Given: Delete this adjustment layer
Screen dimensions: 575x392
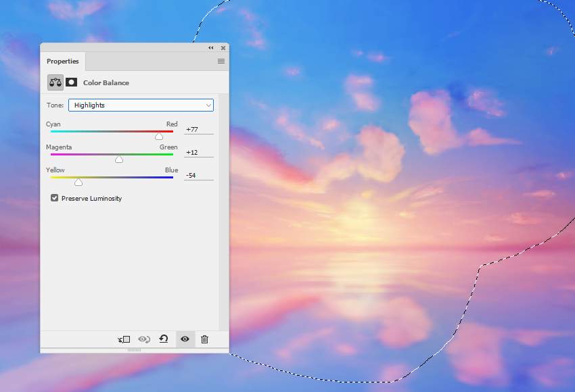Looking at the screenshot, I should [204, 339].
